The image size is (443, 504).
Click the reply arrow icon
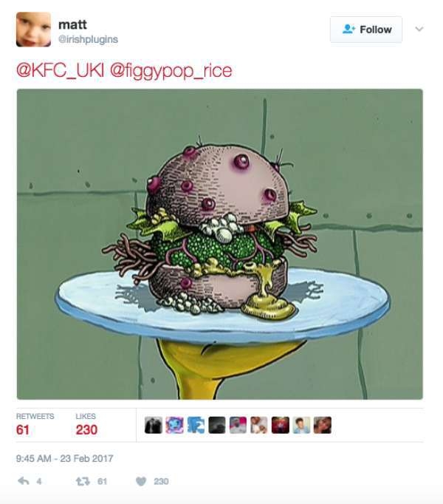(x=24, y=481)
